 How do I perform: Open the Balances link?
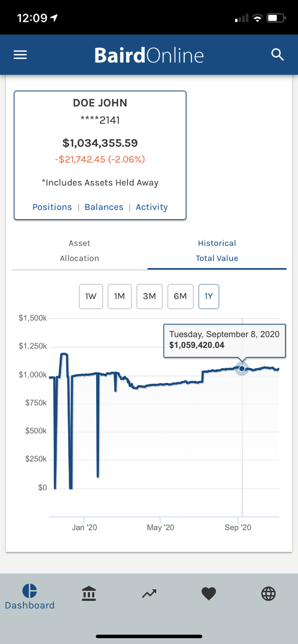tap(104, 207)
